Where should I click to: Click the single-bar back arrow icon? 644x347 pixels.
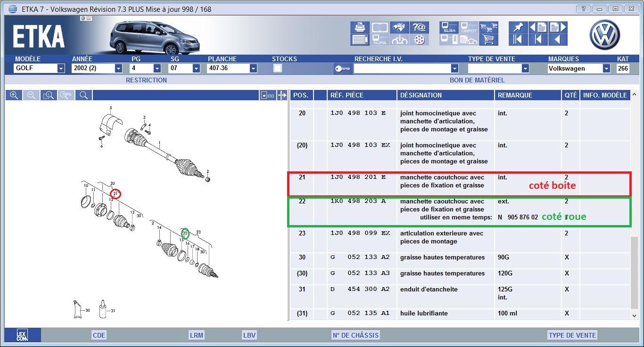(x=538, y=40)
